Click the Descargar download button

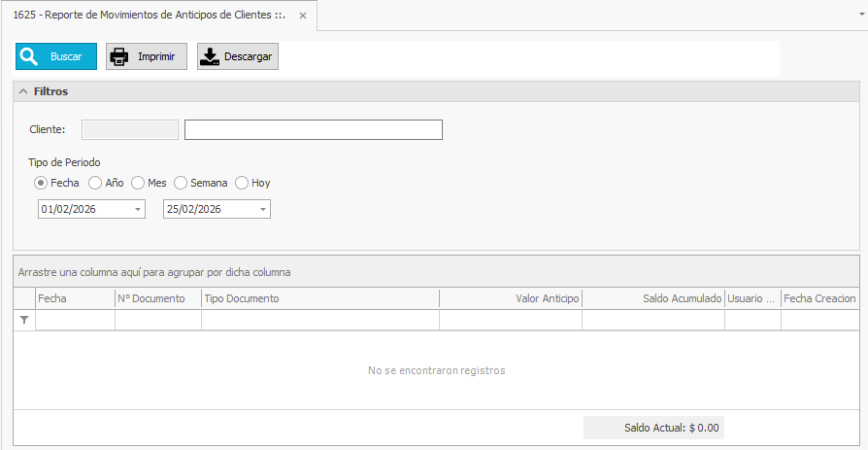coord(238,56)
